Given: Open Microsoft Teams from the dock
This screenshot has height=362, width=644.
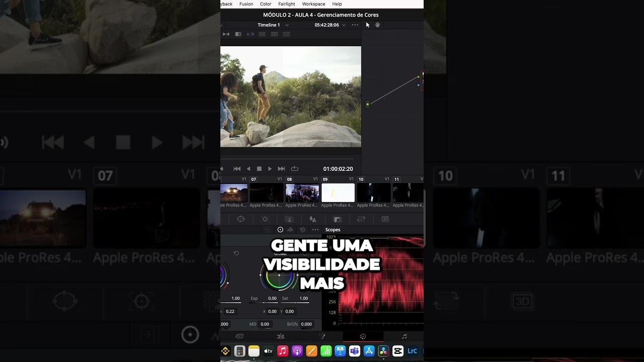Looking at the screenshot, I should (x=355, y=351).
